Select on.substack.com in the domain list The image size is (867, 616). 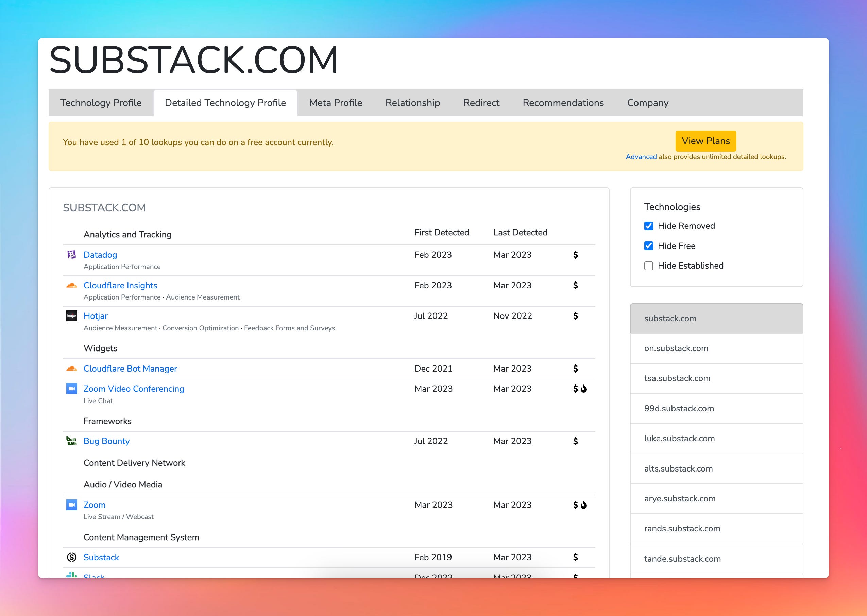(716, 348)
